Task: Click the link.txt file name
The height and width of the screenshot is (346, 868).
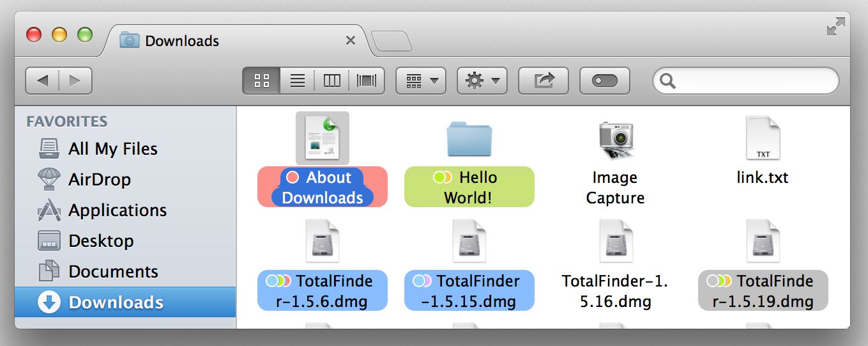Action: tap(763, 177)
